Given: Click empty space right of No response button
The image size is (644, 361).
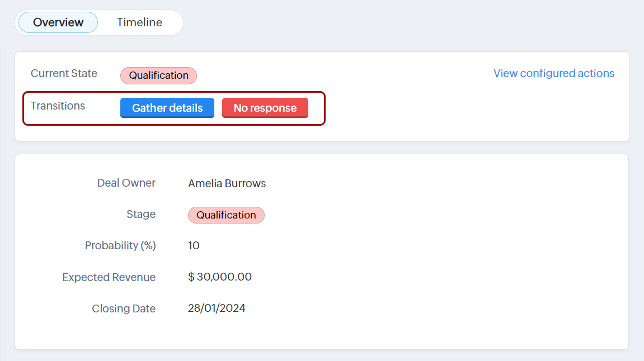Looking at the screenshot, I should click(448, 108).
